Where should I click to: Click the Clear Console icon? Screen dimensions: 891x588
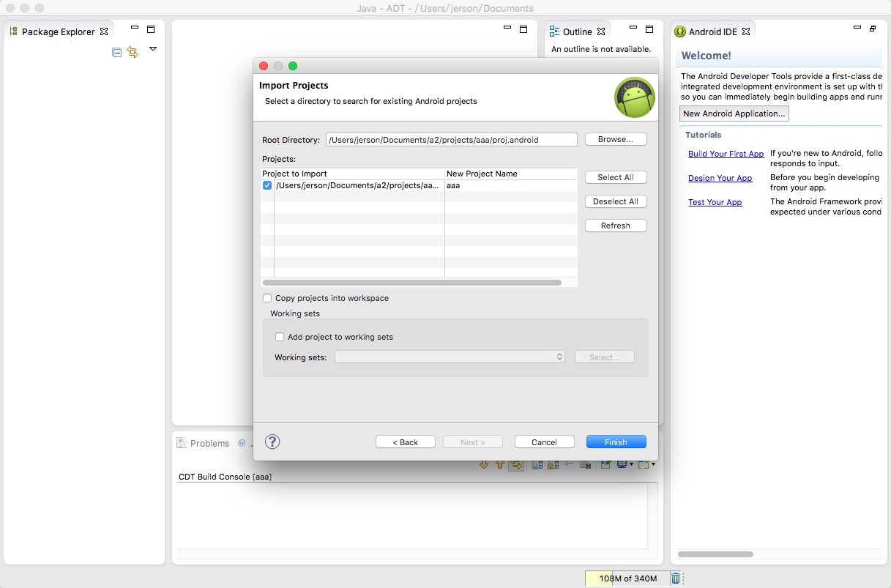[x=585, y=464]
